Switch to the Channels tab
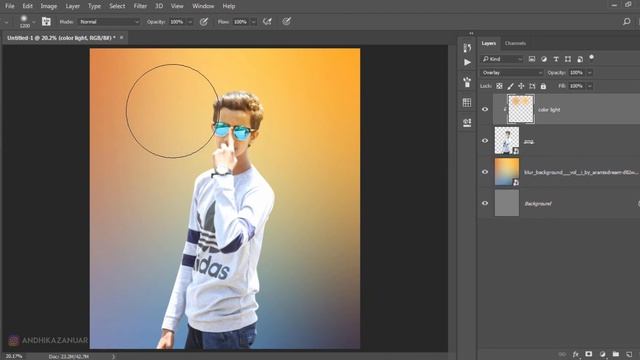 click(515, 43)
